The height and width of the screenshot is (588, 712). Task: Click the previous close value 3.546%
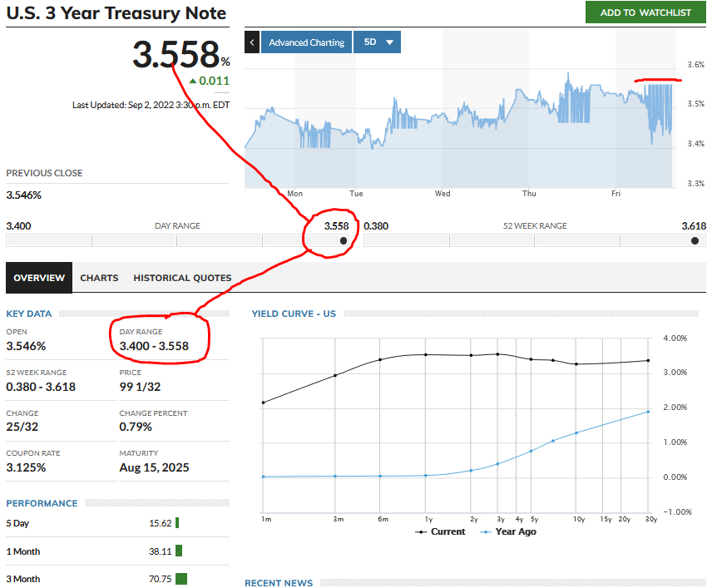point(23,195)
